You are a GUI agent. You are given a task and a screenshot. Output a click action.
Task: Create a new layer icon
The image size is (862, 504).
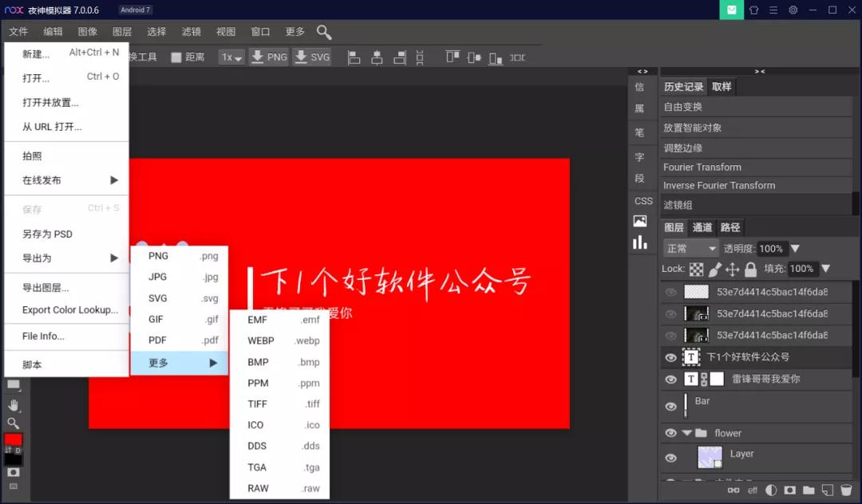pos(826,490)
